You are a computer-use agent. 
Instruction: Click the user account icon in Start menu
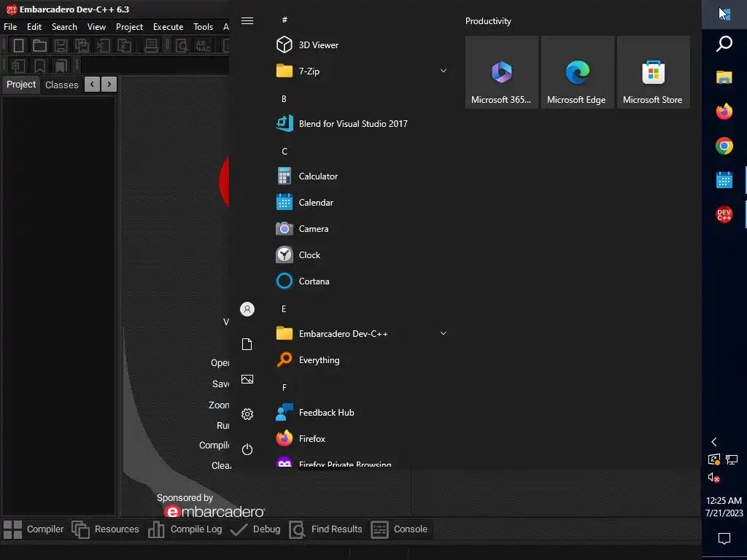coord(247,309)
